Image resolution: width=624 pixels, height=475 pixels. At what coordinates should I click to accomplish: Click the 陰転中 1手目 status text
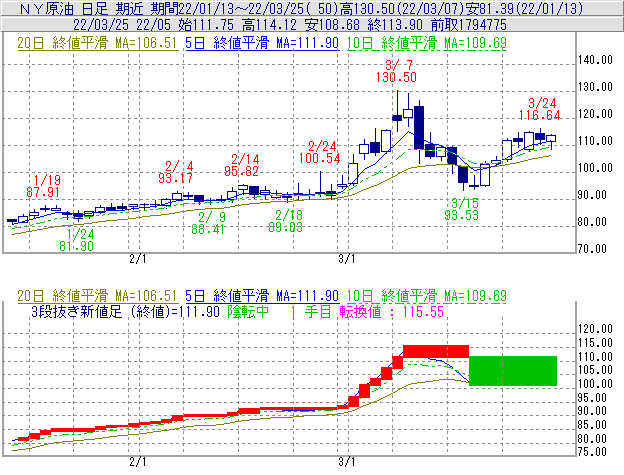(279, 311)
